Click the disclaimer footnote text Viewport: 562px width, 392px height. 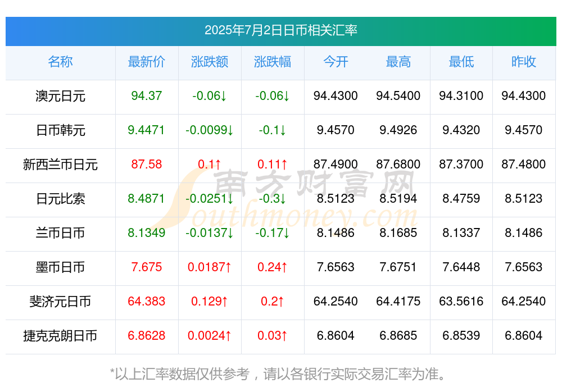[279, 374]
